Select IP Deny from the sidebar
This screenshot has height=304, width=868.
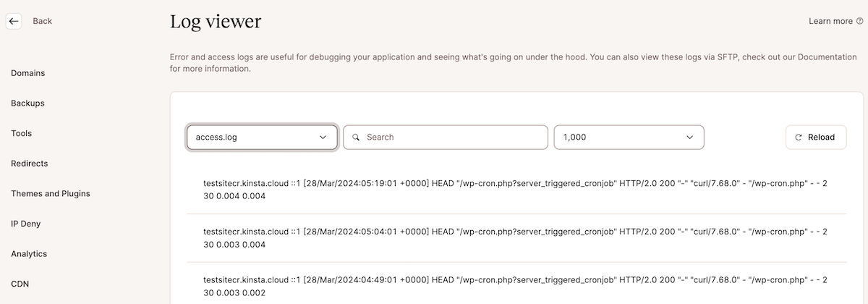click(x=26, y=224)
